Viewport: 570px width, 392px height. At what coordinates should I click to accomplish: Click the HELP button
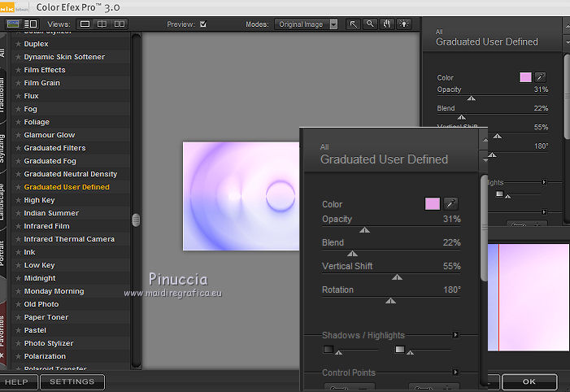coord(17,382)
